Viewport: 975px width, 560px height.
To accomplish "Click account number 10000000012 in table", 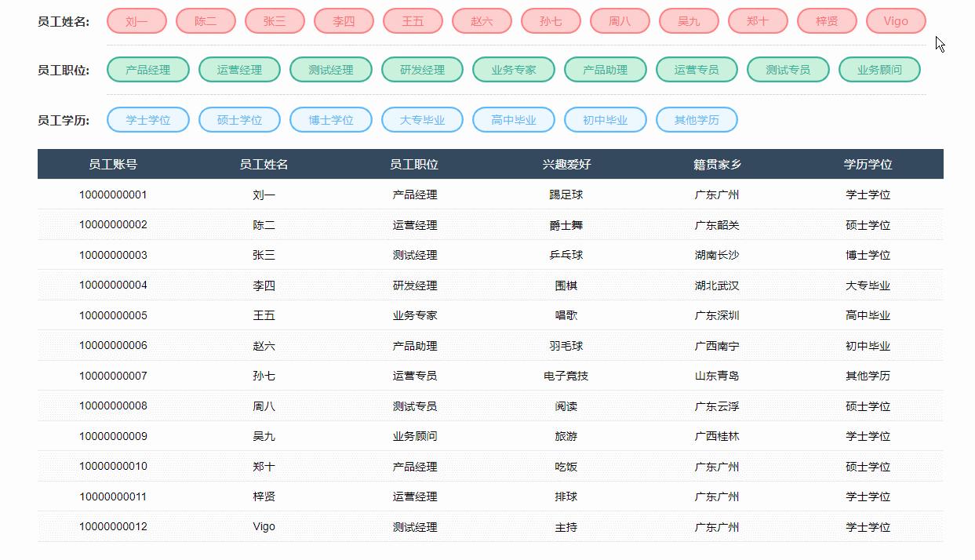I will (x=115, y=526).
